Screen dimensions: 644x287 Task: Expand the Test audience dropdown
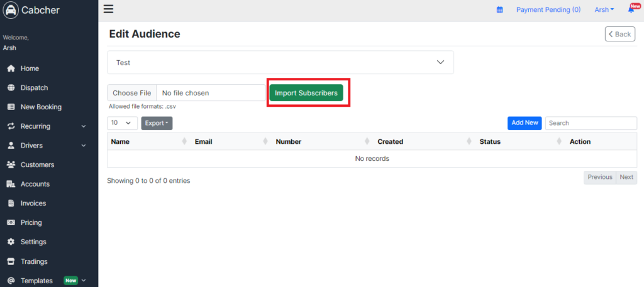pyautogui.click(x=280, y=62)
